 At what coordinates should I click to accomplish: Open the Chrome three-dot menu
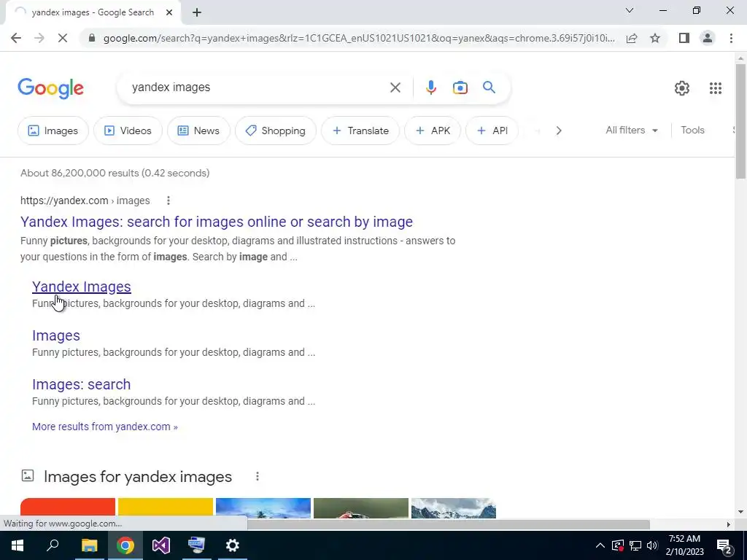[x=731, y=38]
